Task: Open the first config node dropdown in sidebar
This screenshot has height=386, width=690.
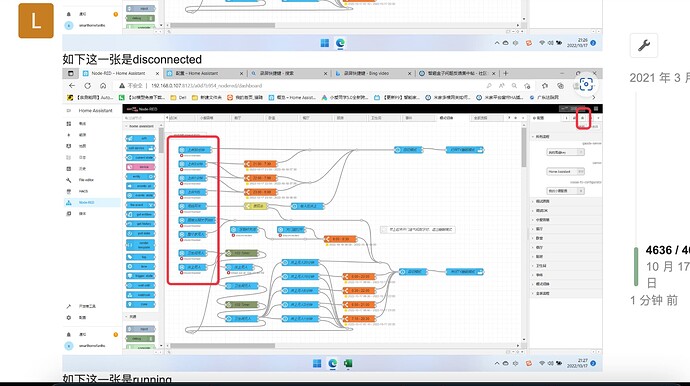Action: tap(565, 152)
